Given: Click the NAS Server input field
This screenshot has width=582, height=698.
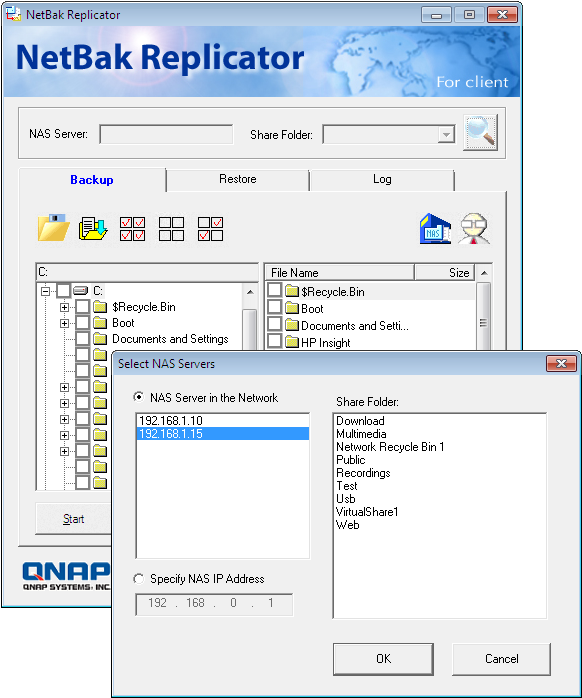Looking at the screenshot, I should tap(166, 134).
